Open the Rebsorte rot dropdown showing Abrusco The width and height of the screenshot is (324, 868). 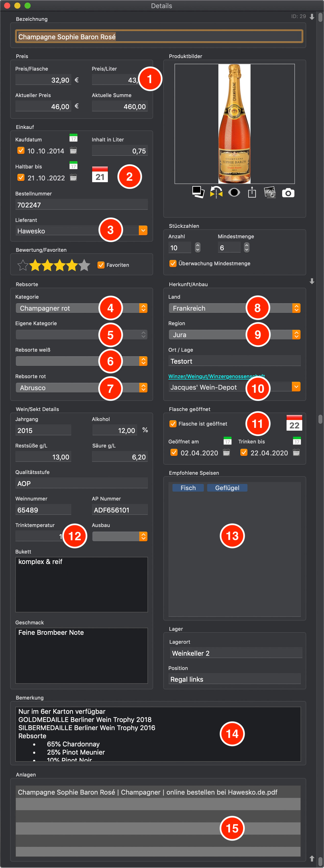(82, 388)
